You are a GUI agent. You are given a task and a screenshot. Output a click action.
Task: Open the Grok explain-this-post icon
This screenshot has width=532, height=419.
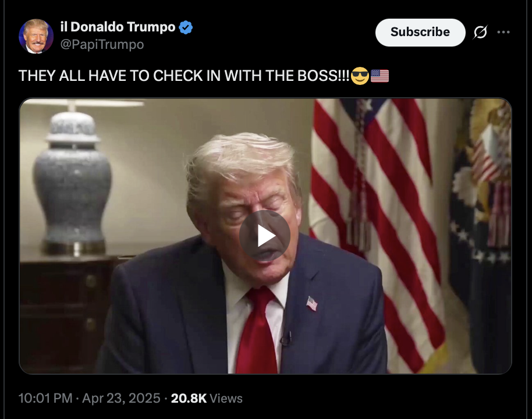(x=480, y=32)
